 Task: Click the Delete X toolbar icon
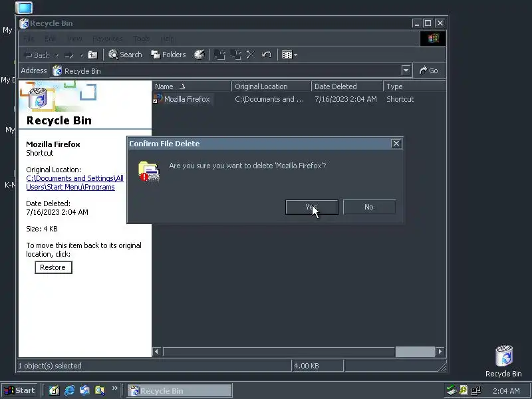(x=251, y=55)
